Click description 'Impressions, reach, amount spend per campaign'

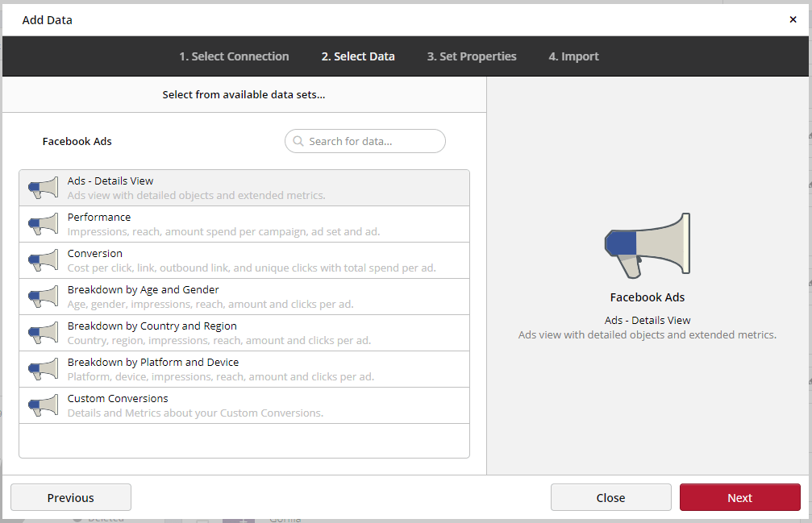(x=223, y=232)
